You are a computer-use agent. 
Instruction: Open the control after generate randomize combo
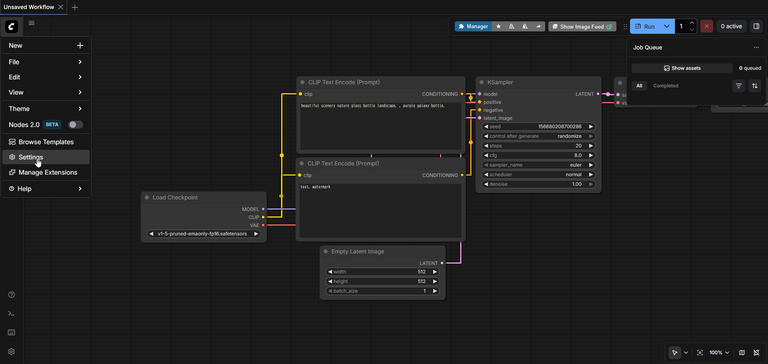pyautogui.click(x=538, y=136)
